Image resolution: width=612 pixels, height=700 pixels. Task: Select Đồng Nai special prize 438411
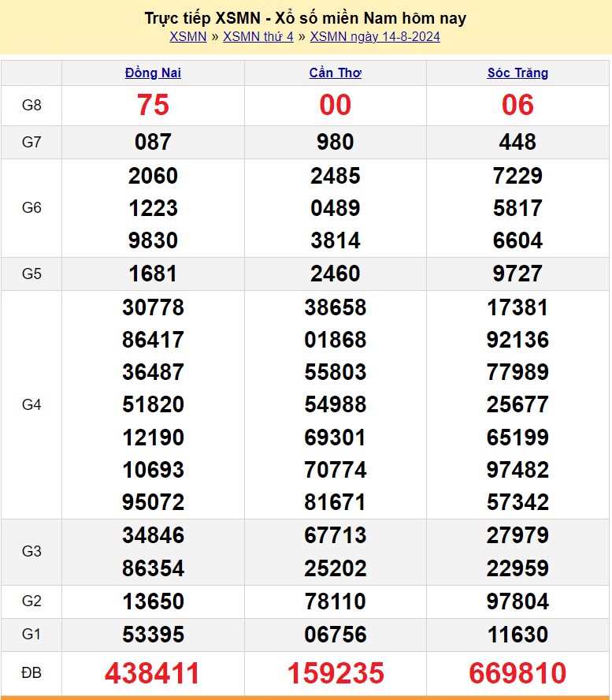coord(153,673)
